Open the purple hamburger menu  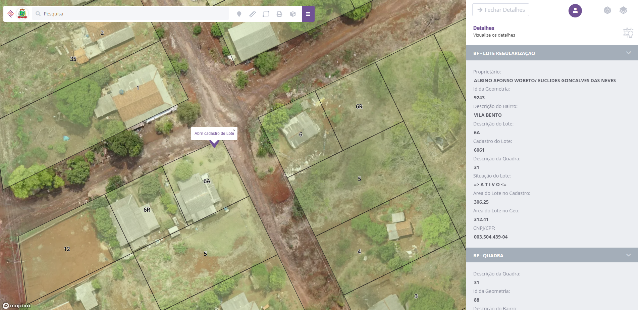[x=308, y=14]
